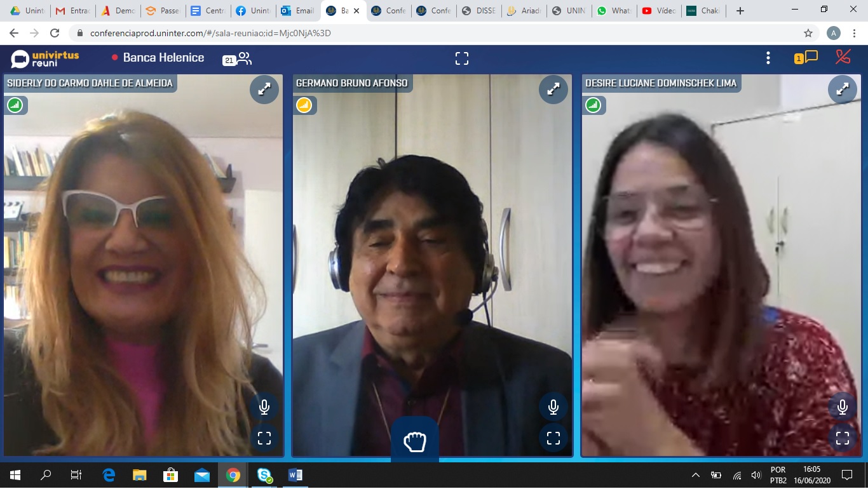Click the red leave call icon
This screenshot has width=868, height=489.
pos(843,57)
